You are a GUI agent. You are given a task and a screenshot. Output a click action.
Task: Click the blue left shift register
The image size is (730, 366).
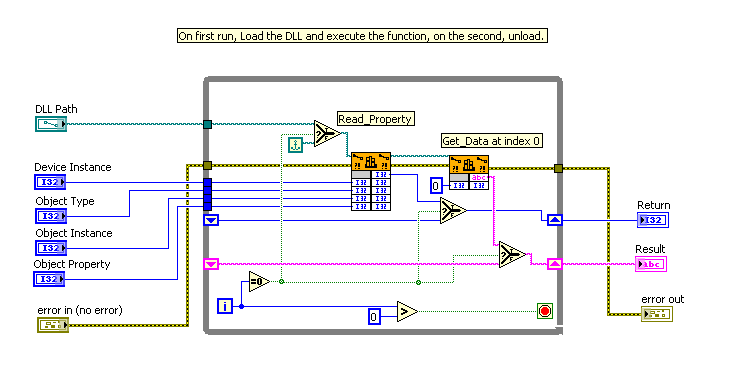211,220
